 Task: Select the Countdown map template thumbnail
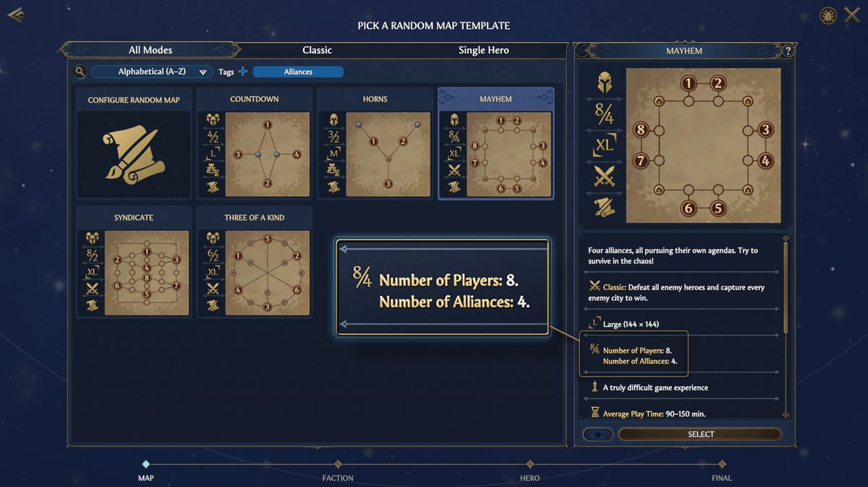(x=268, y=154)
